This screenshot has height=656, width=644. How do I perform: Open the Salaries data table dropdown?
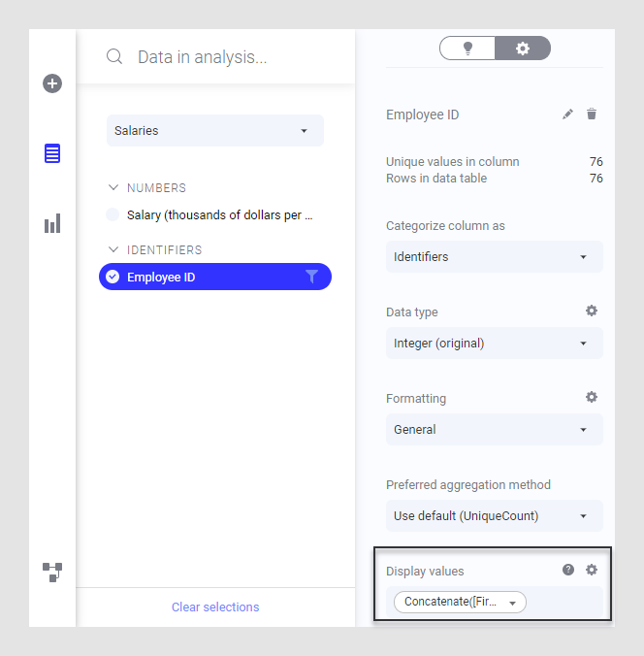pos(215,131)
